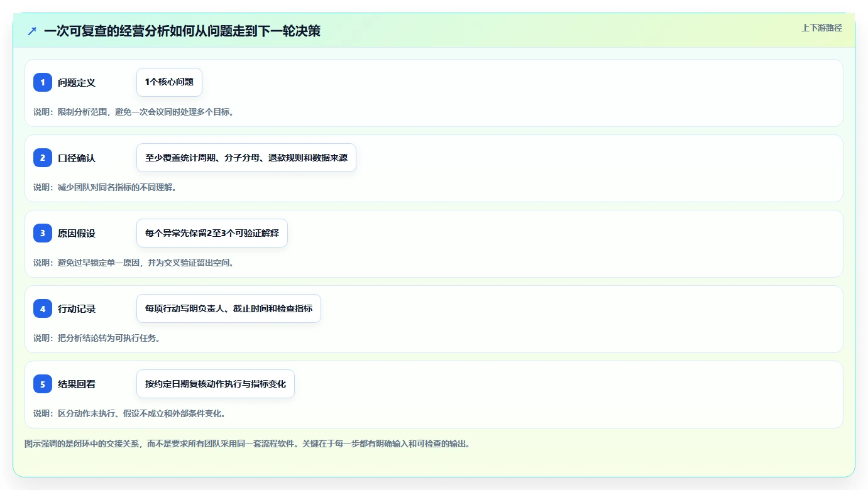Click the '口径确认' step label
This screenshot has height=490, width=868.
[x=77, y=158]
